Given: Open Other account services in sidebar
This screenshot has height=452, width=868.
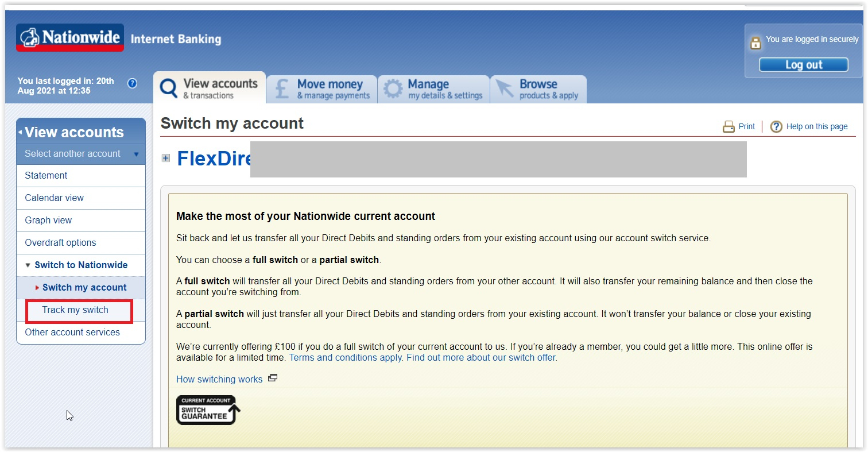Looking at the screenshot, I should tap(81, 333).
